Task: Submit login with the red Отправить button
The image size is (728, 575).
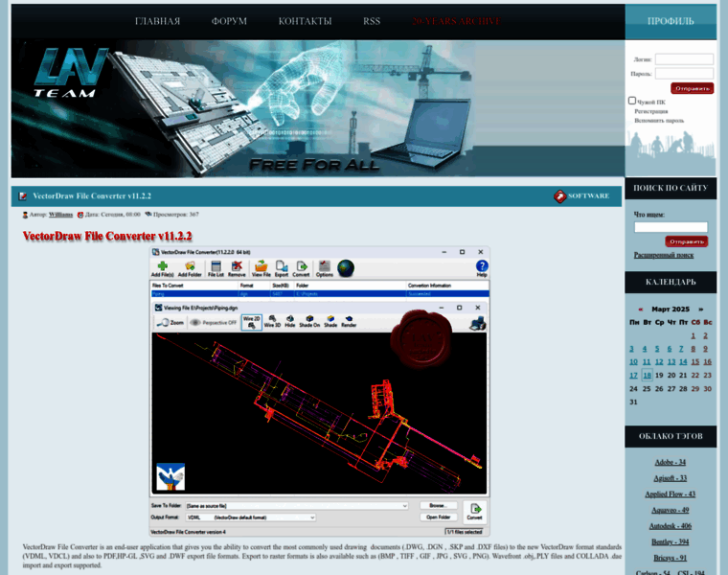Action: tap(692, 88)
